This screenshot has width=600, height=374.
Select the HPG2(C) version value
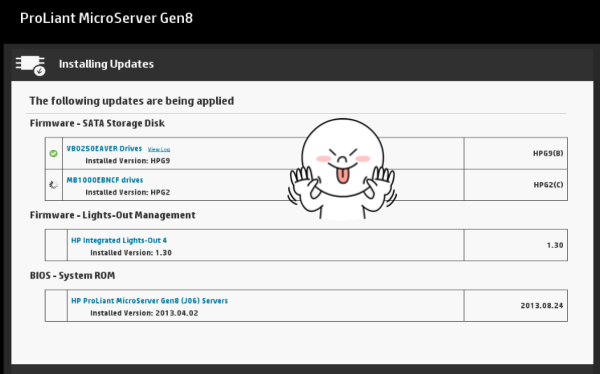click(x=548, y=185)
